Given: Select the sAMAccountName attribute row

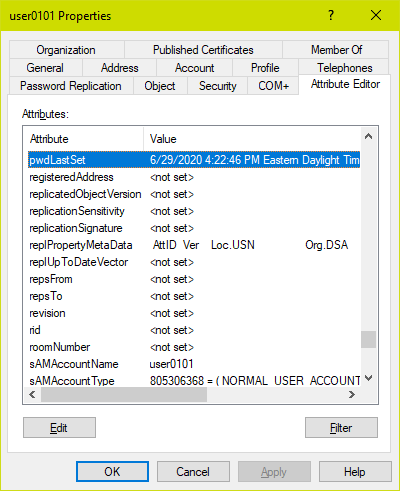Looking at the screenshot, I should point(194,364).
